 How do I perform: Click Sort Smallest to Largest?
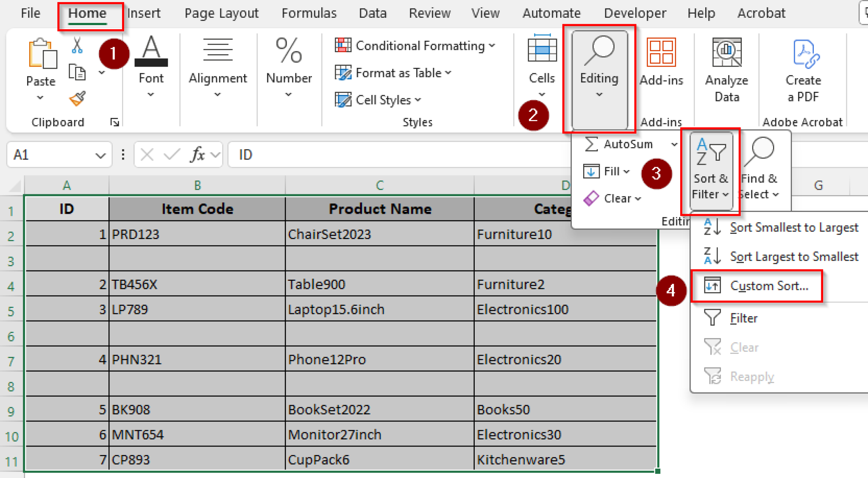(x=794, y=227)
